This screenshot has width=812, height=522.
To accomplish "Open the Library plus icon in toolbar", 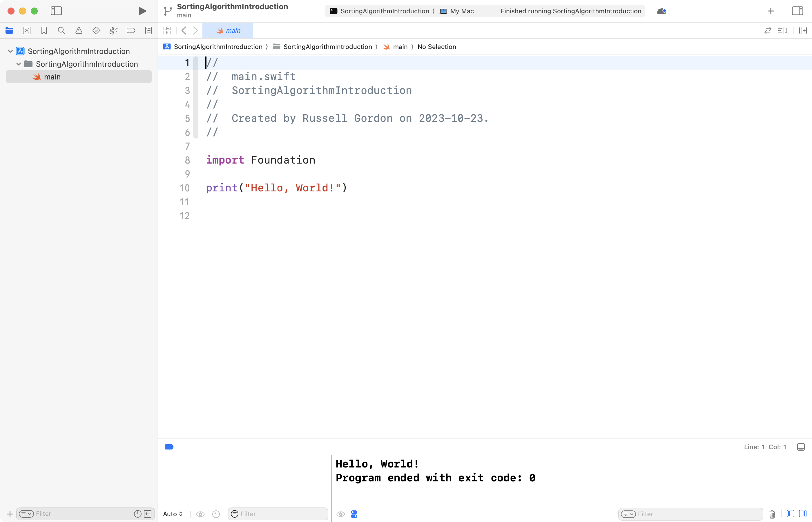I will (x=770, y=11).
